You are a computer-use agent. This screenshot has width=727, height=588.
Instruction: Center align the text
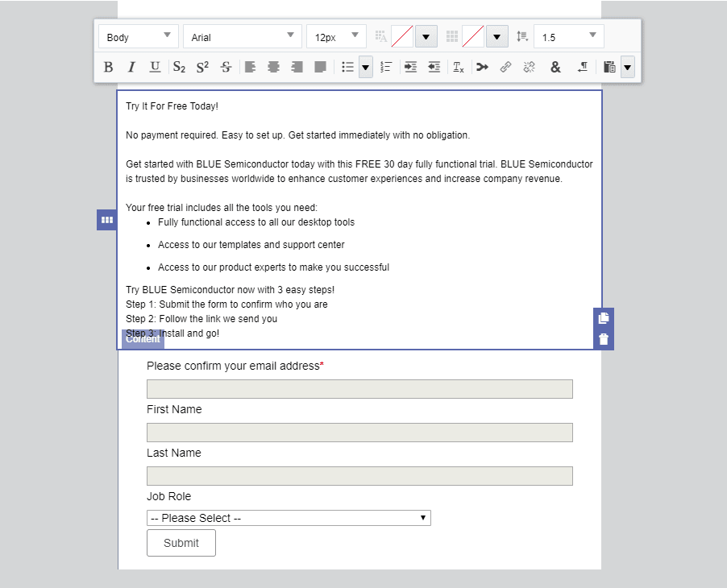tap(273, 67)
